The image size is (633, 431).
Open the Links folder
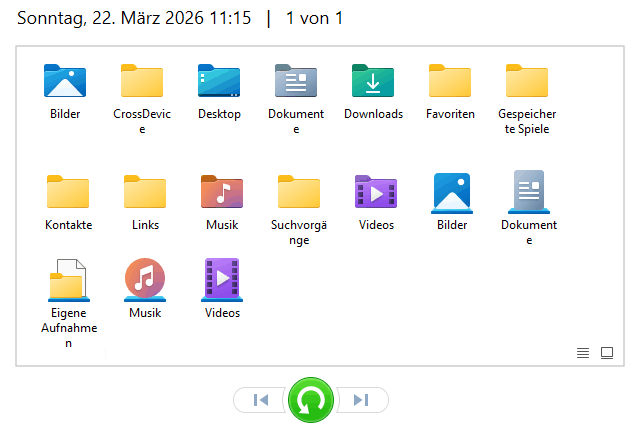click(145, 192)
